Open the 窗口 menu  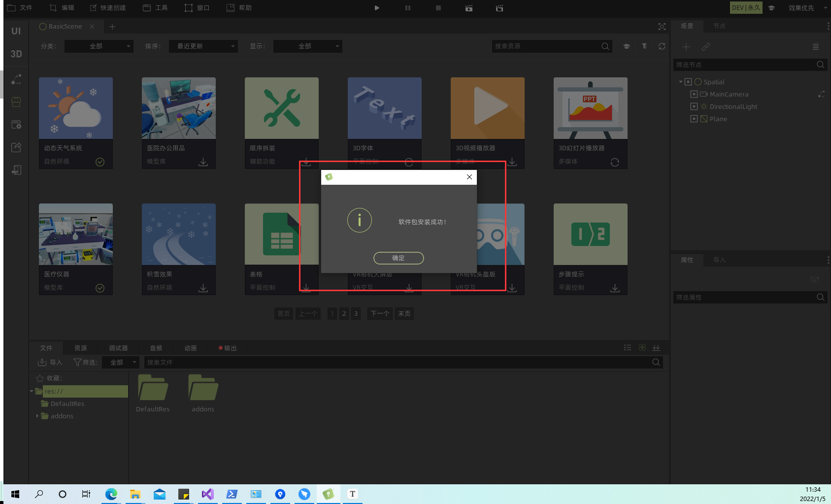[x=197, y=8]
